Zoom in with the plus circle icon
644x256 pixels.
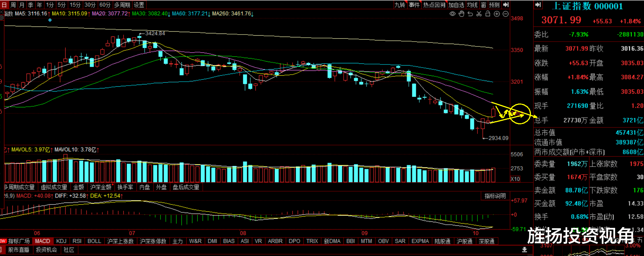(x=497, y=14)
